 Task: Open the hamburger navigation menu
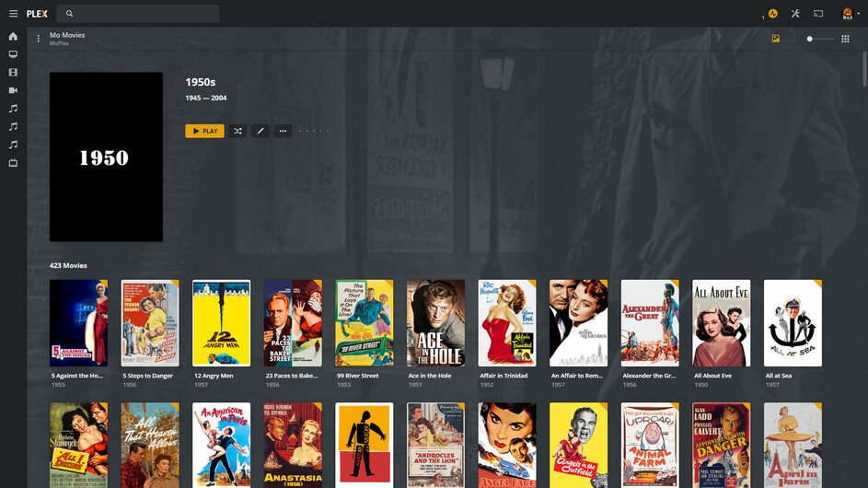[x=13, y=14]
